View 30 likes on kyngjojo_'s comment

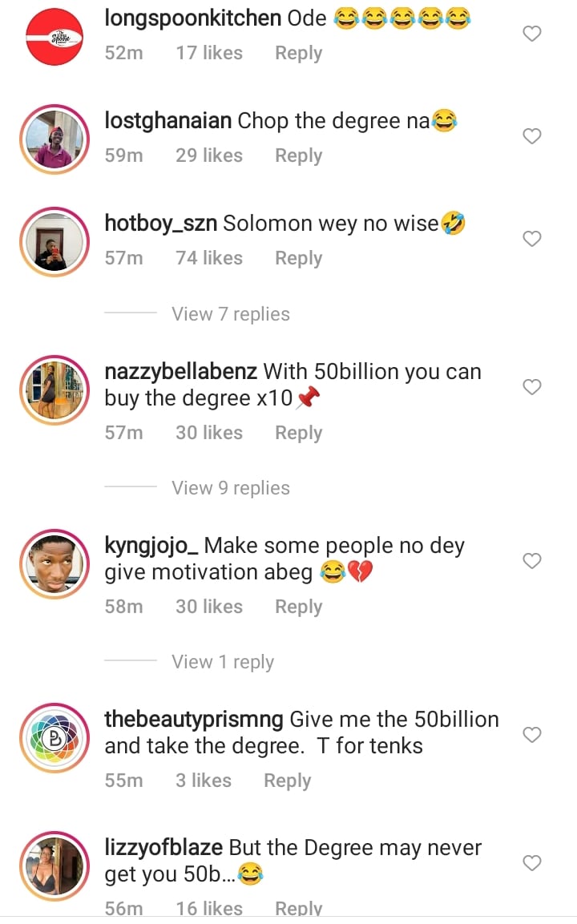pyautogui.click(x=209, y=607)
